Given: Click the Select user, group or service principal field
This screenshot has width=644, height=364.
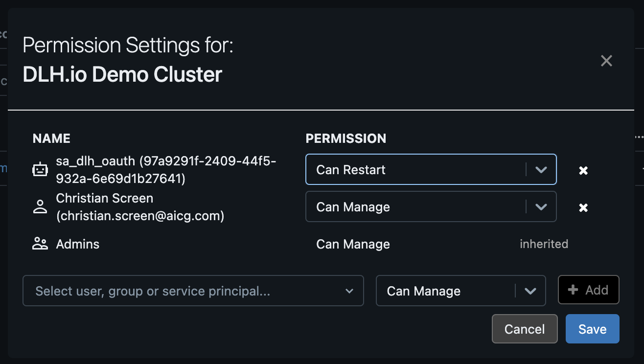Looking at the screenshot, I should pos(186,291).
